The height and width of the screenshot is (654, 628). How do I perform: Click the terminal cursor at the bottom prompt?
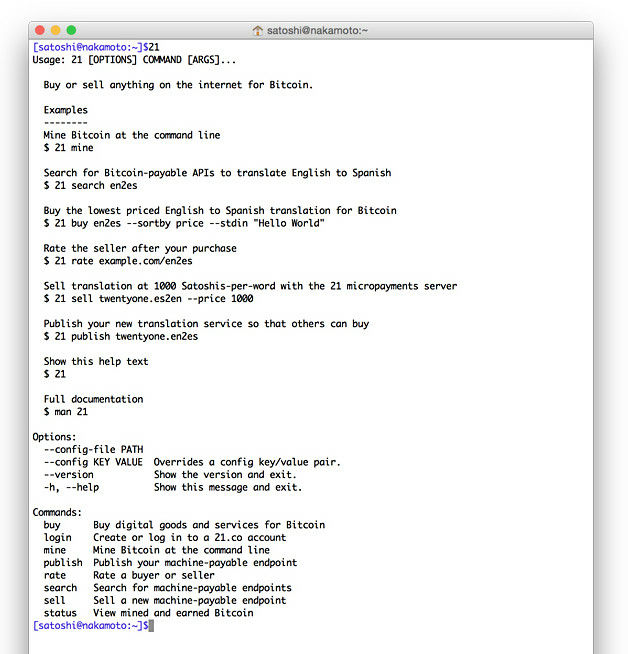[151, 626]
